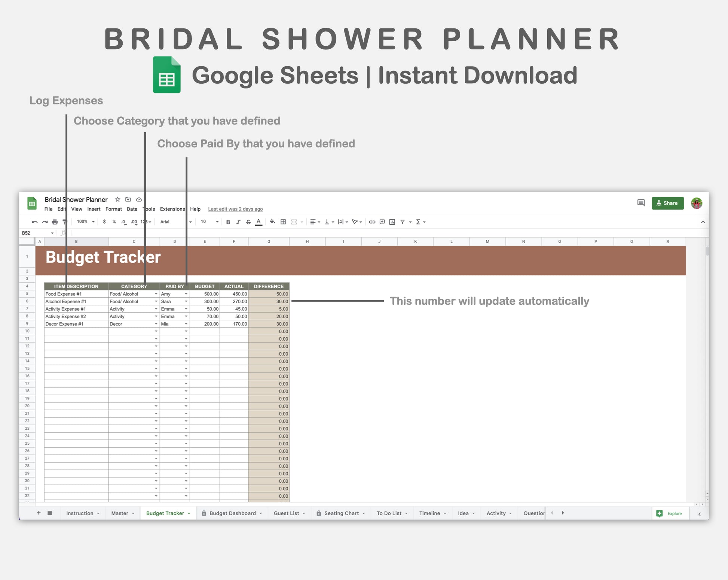The image size is (728, 580).
Task: Switch to the Guest List tab
Action: (x=286, y=513)
